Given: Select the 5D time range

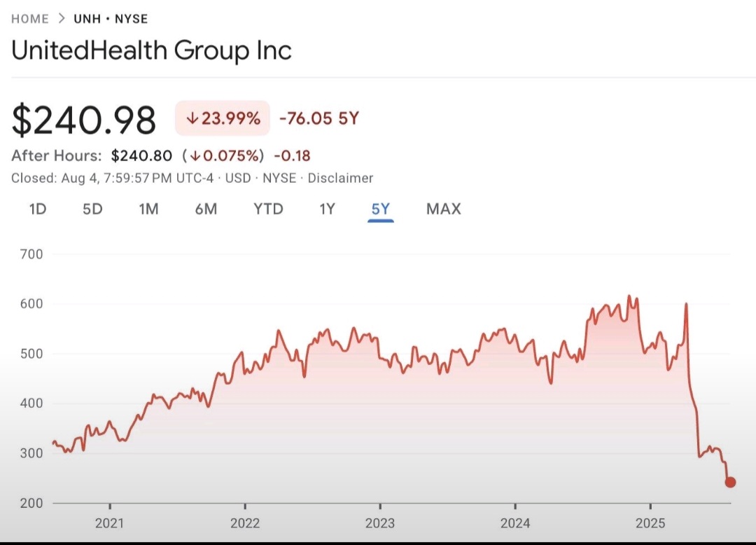Looking at the screenshot, I should tap(92, 209).
